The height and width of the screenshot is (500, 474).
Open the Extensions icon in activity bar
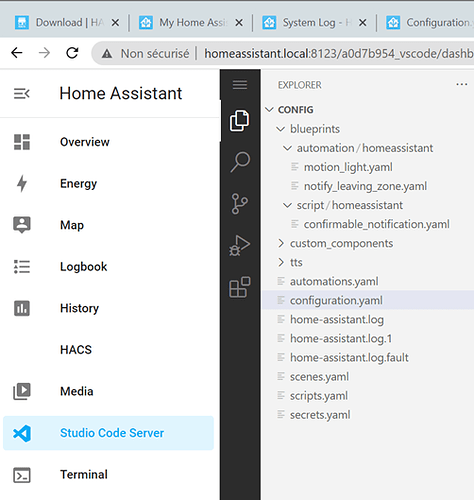(240, 287)
